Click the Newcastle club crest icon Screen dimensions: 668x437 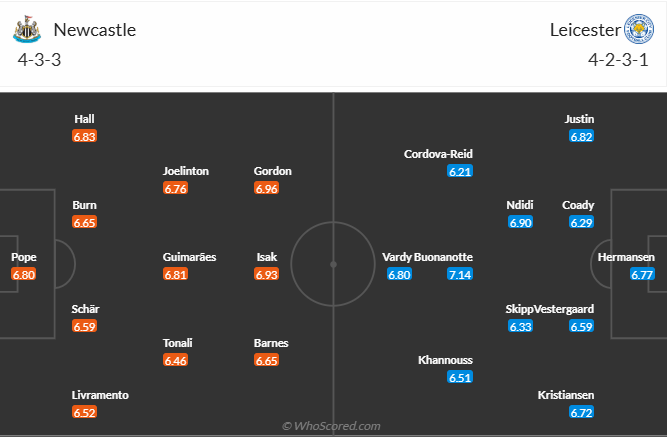point(25,29)
